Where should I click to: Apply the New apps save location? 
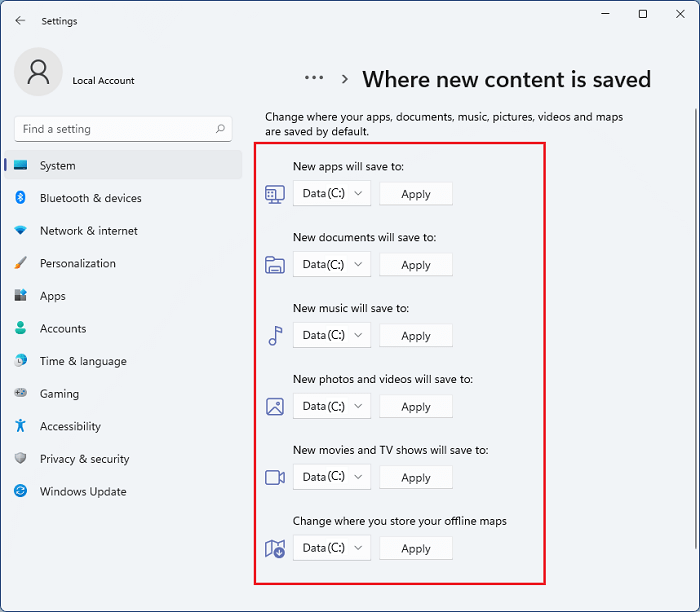(x=416, y=194)
